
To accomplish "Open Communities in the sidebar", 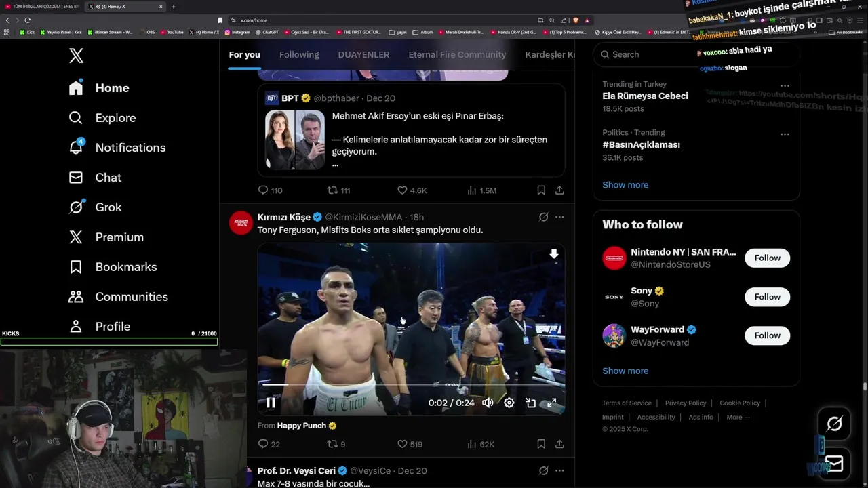I will 118,297.
